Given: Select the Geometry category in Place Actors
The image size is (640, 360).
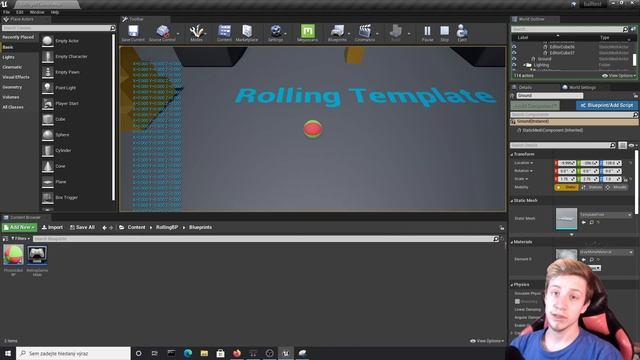Looking at the screenshot, I should point(12,87).
